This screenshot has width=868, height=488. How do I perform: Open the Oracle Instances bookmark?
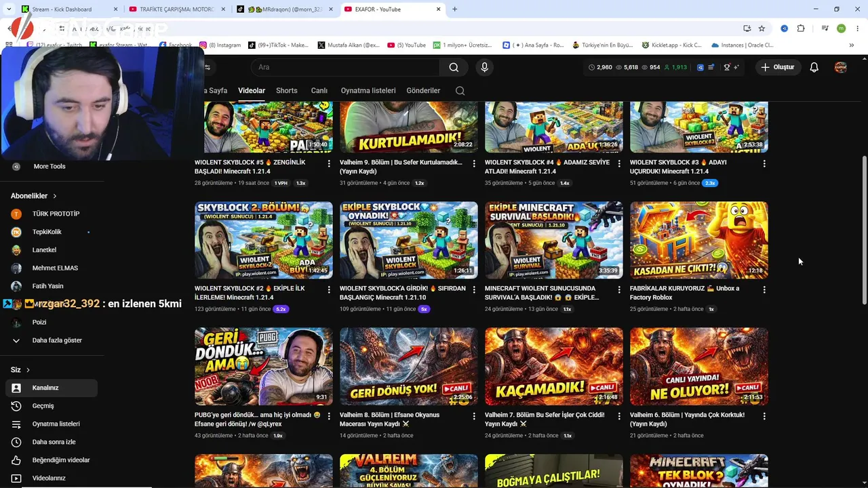[x=742, y=45]
